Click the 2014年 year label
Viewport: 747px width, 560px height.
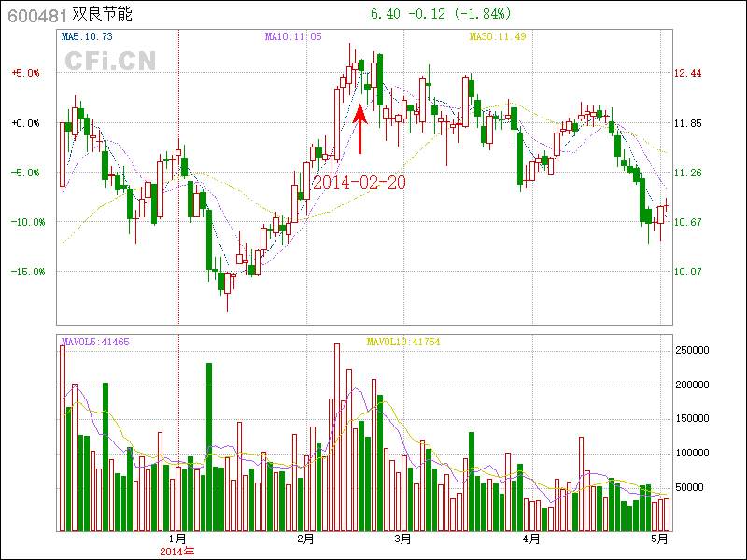click(x=176, y=551)
